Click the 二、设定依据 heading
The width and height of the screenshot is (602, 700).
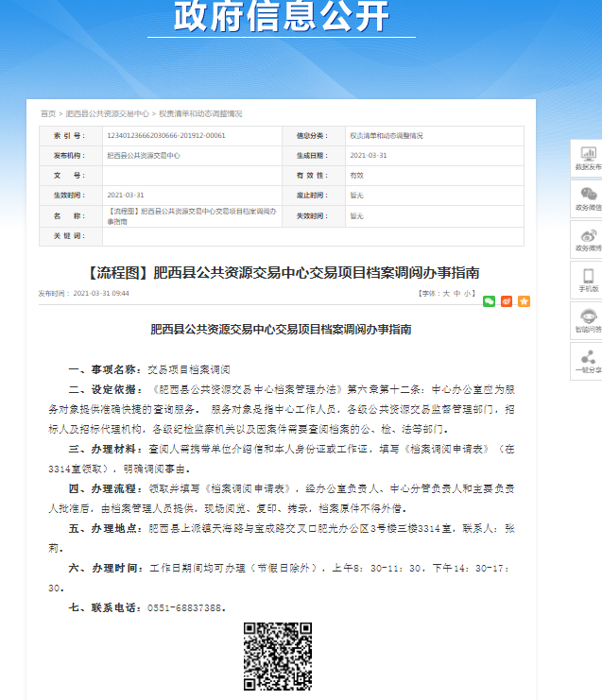click(x=105, y=390)
